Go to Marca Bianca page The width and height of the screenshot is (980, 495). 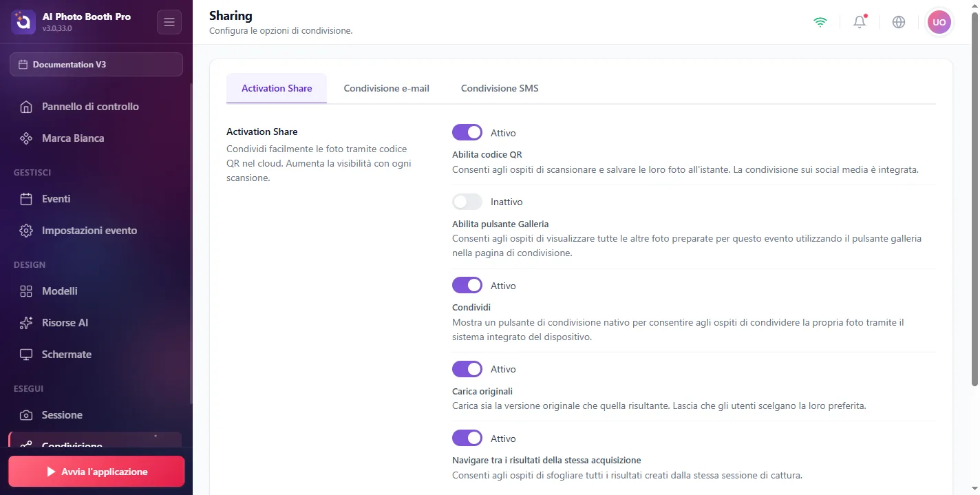pos(95,138)
